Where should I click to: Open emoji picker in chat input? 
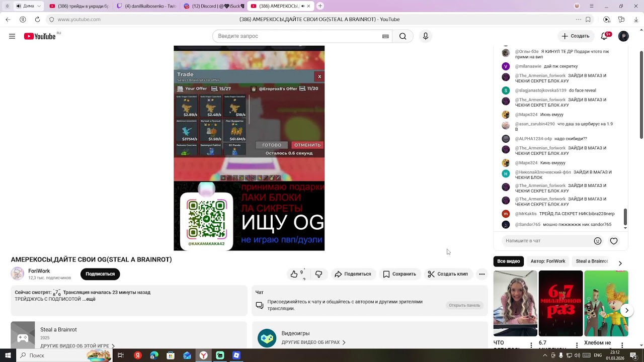(598, 241)
